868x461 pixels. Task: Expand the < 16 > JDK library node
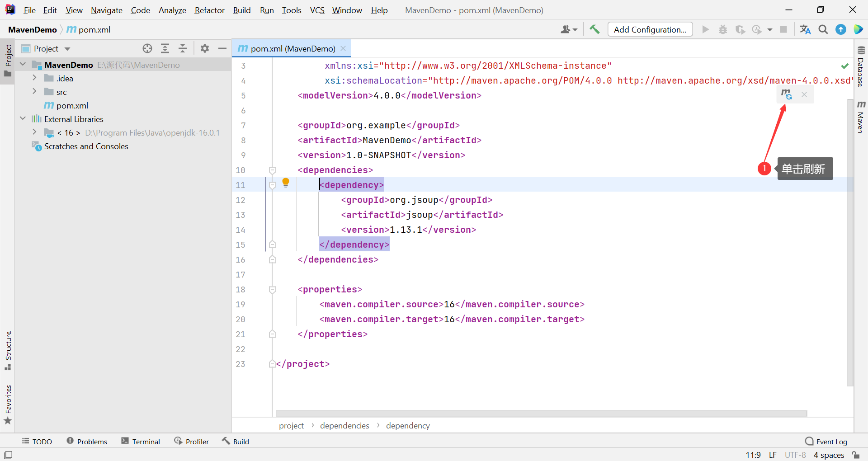click(x=34, y=132)
